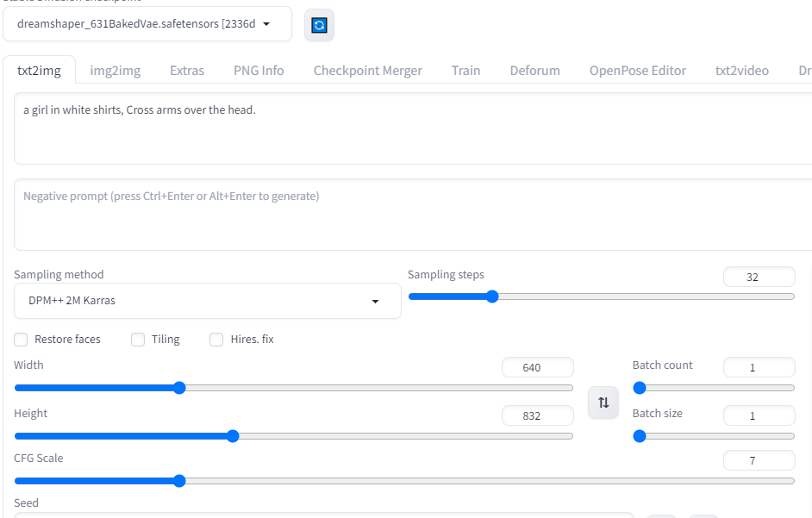Switch to the txt2img tab
Screen dimensions: 812x518
point(40,71)
